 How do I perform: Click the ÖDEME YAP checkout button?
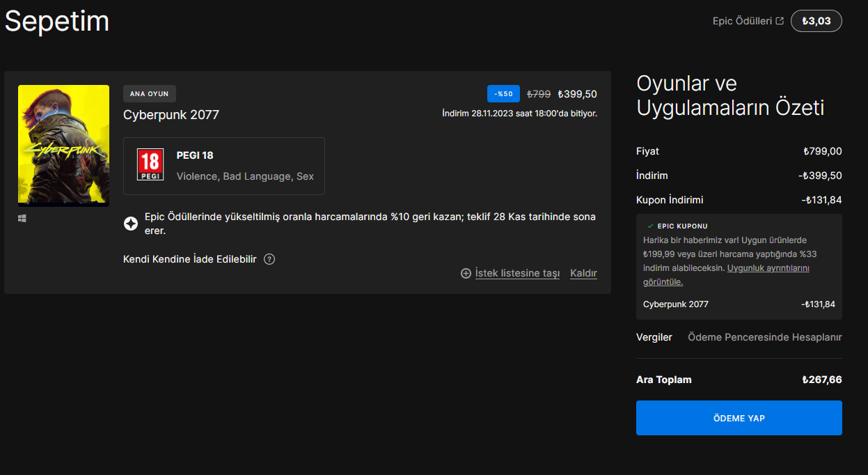click(x=739, y=418)
